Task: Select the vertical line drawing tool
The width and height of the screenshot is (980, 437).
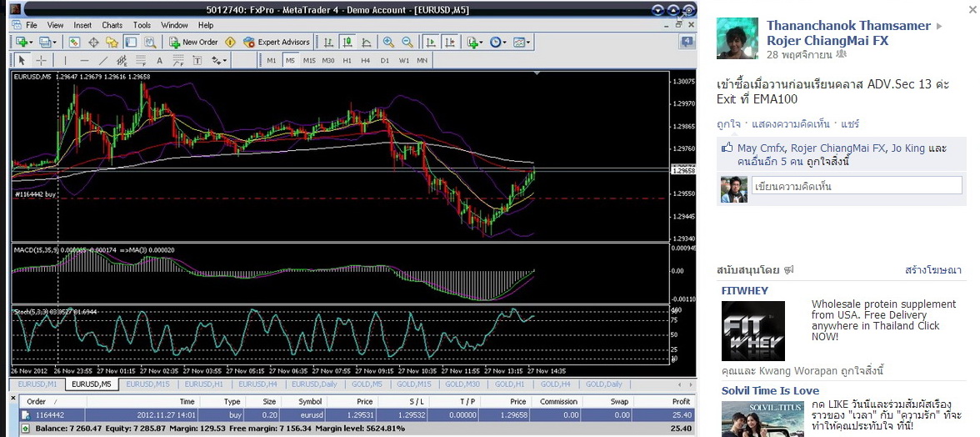Action: [65, 61]
